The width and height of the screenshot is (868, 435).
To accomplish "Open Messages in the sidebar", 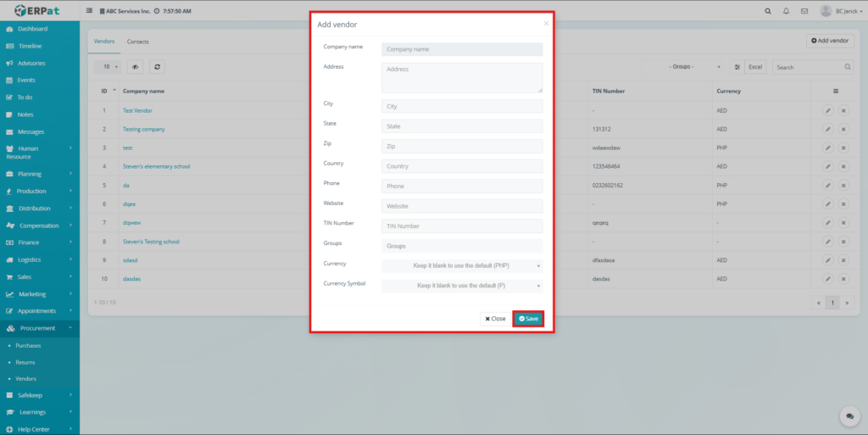I will (x=39, y=131).
